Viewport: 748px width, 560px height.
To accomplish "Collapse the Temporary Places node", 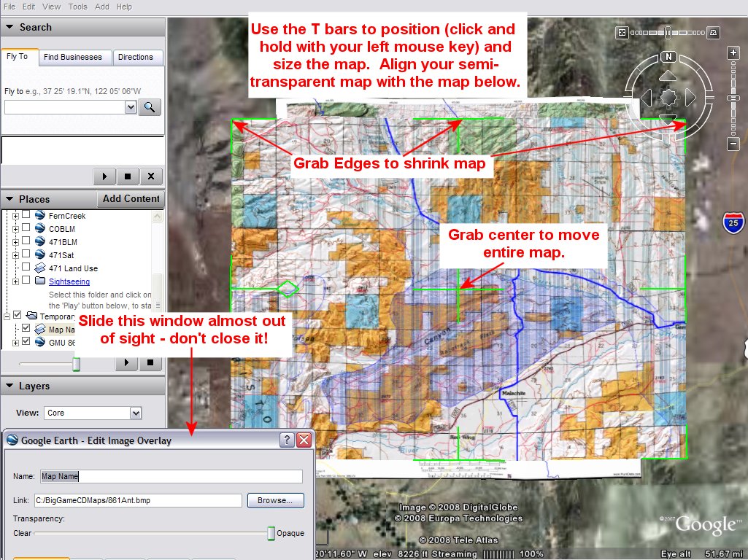I will pos(7,316).
